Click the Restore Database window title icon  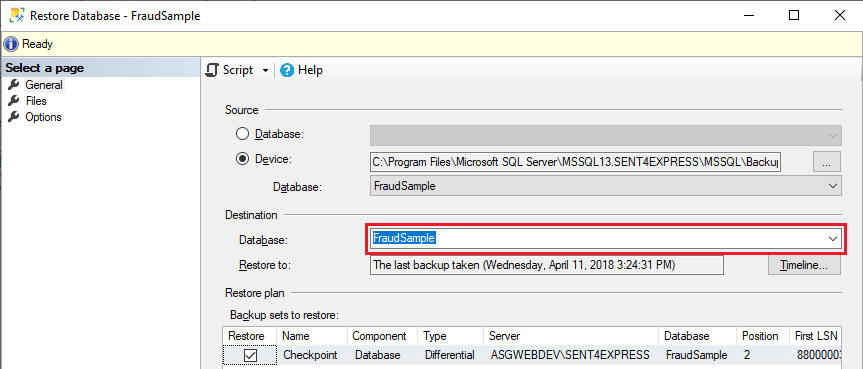click(17, 15)
